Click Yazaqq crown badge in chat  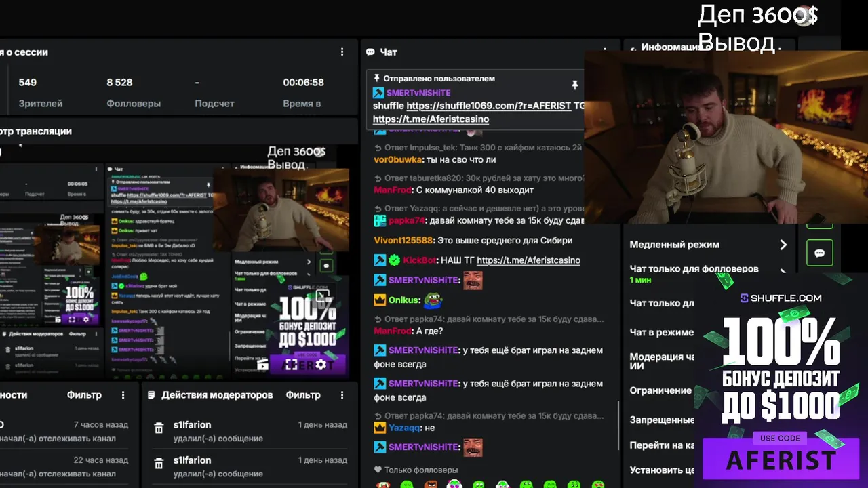point(380,428)
